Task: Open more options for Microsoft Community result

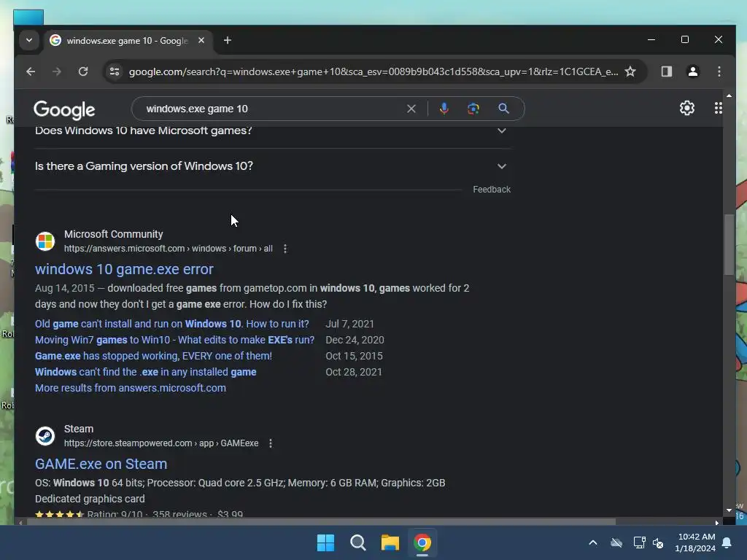Action: pyautogui.click(x=285, y=249)
